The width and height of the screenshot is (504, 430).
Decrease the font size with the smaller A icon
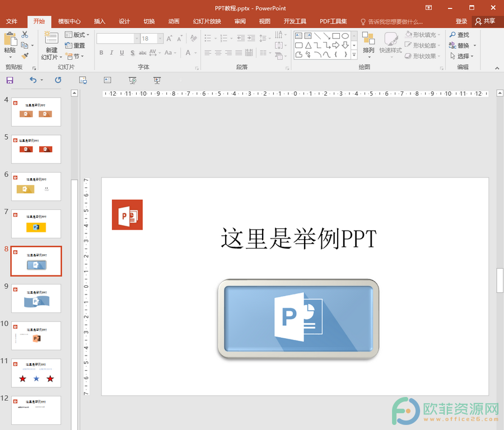[180, 39]
